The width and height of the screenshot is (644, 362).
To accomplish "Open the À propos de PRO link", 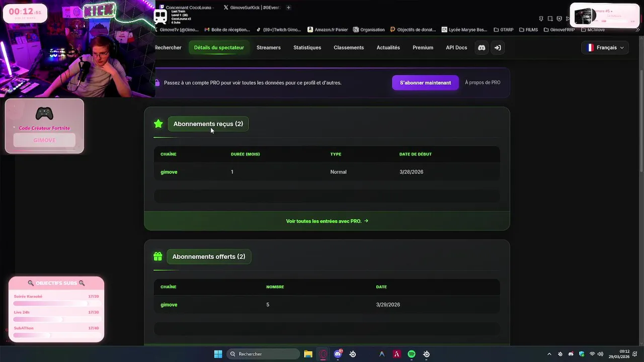I will 482,82.
